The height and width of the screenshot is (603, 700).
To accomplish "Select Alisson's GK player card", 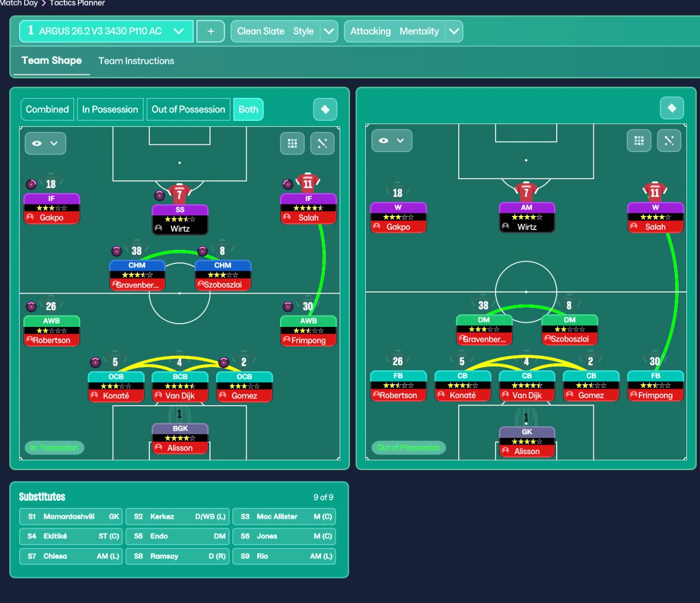I will coord(527,442).
